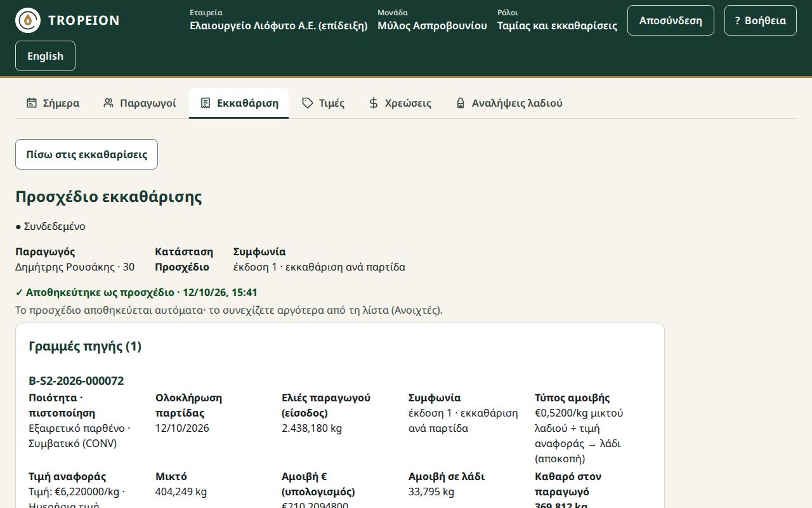Open the Βοήθεια help button
The image size is (812, 508).
[x=761, y=20]
